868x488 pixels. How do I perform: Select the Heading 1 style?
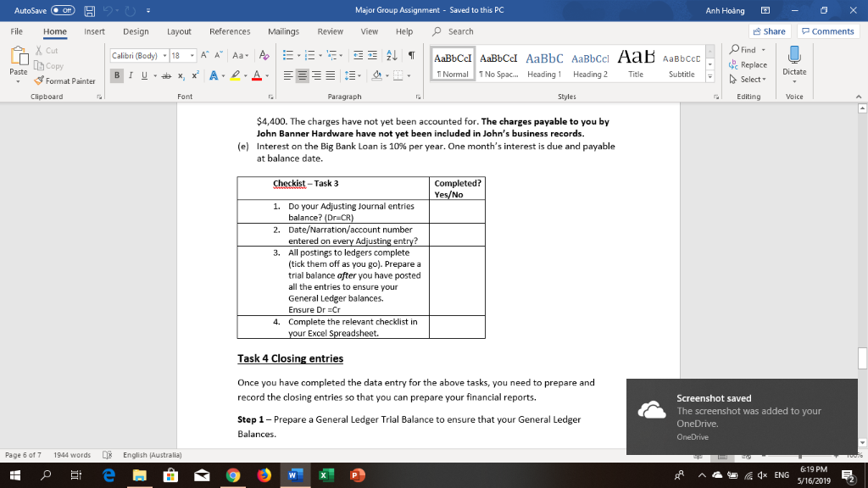(x=544, y=64)
